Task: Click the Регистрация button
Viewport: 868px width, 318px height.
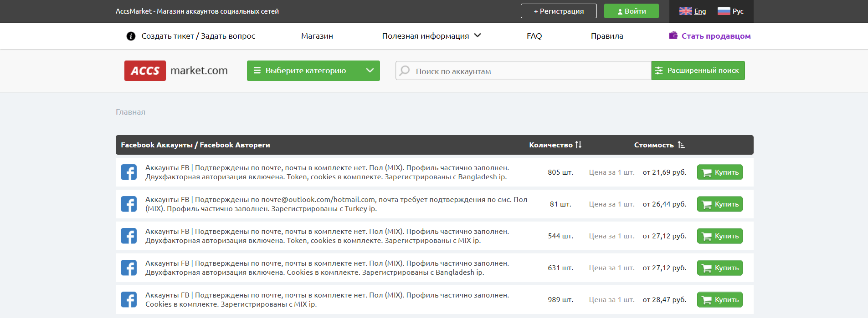Action: point(559,11)
